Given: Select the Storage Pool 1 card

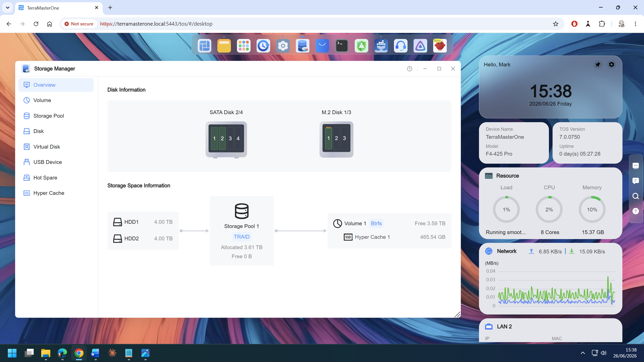Looking at the screenshot, I should [x=242, y=231].
